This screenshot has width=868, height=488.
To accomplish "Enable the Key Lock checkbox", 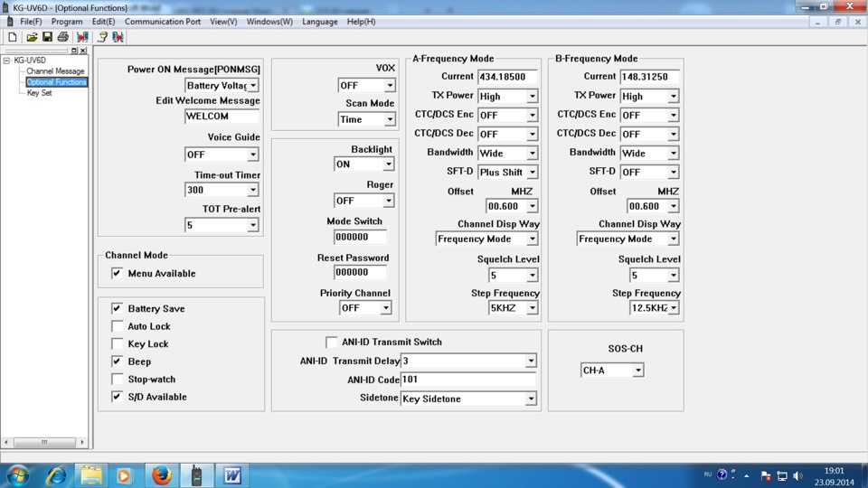I will 117,343.
